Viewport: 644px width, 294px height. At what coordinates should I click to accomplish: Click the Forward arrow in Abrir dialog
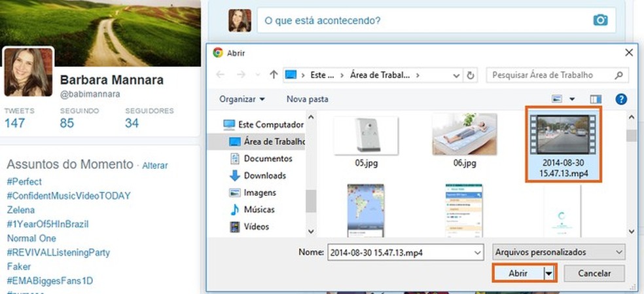pyautogui.click(x=241, y=75)
